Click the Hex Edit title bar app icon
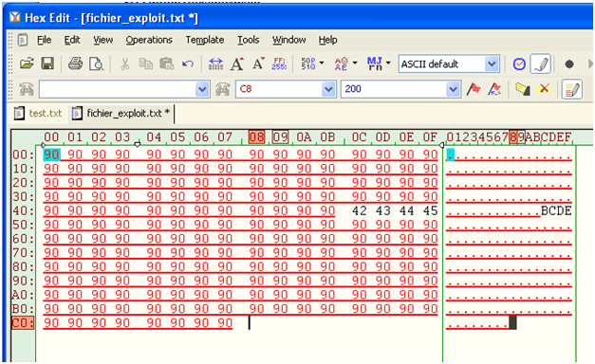The height and width of the screenshot is (364, 595). [15, 17]
